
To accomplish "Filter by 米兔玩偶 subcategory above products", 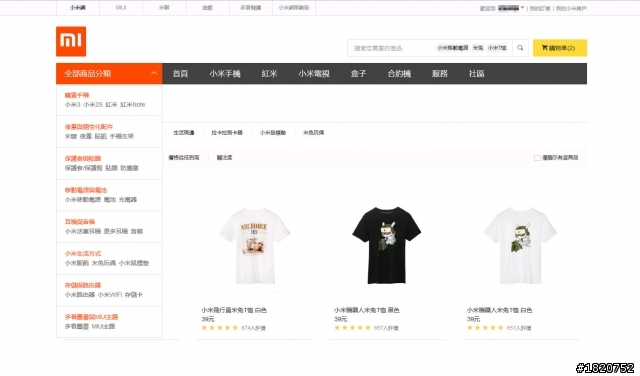I will pos(313,133).
